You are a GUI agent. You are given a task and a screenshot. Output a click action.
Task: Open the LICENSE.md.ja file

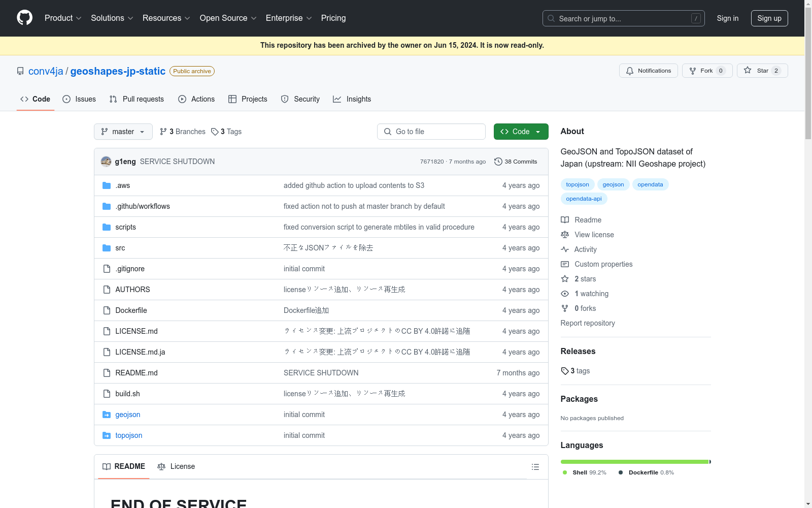[140, 352]
